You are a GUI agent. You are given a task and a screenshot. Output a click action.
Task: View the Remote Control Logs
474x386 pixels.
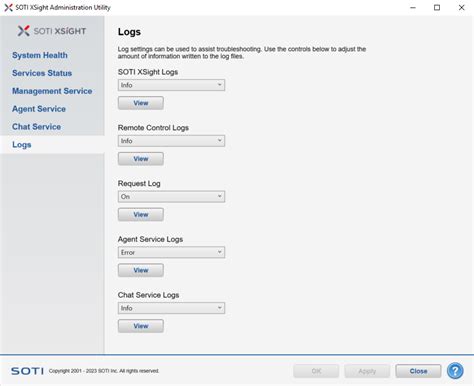click(141, 159)
